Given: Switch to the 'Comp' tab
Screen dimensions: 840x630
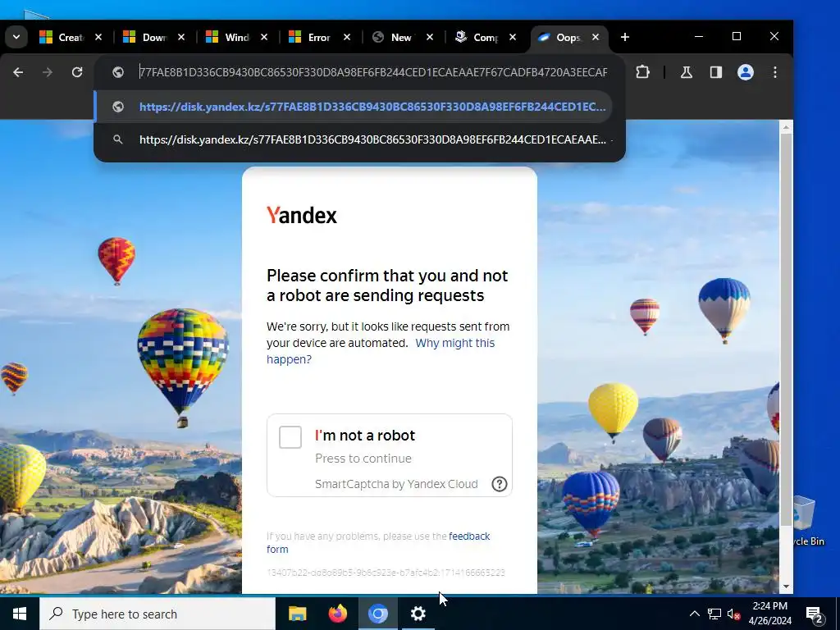Looking at the screenshot, I should click(x=477, y=38).
